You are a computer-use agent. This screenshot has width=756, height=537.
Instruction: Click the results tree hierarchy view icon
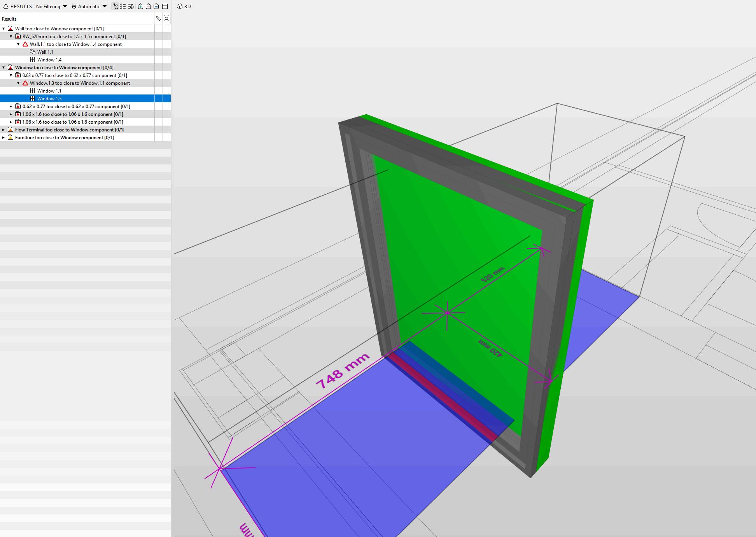(115, 6)
